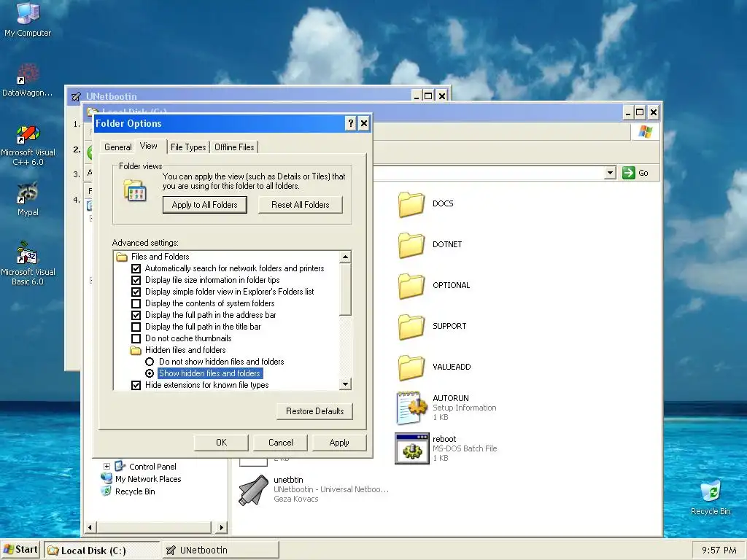Switch to the General tab

(x=117, y=147)
